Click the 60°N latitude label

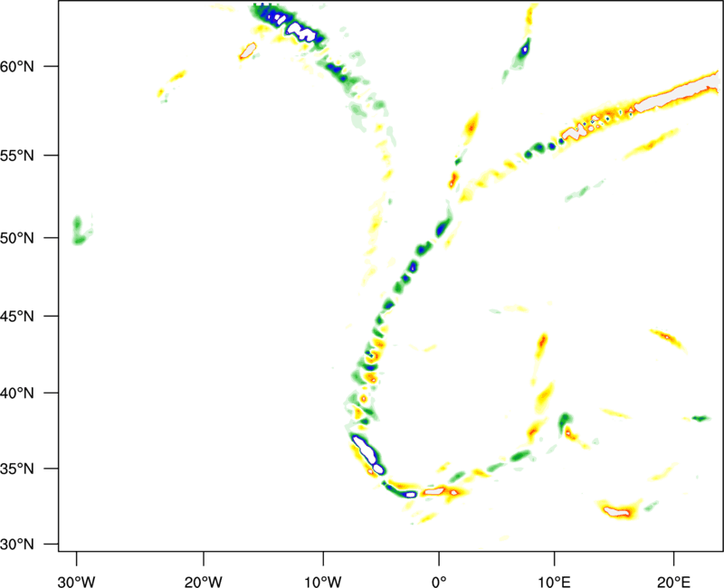[17, 66]
